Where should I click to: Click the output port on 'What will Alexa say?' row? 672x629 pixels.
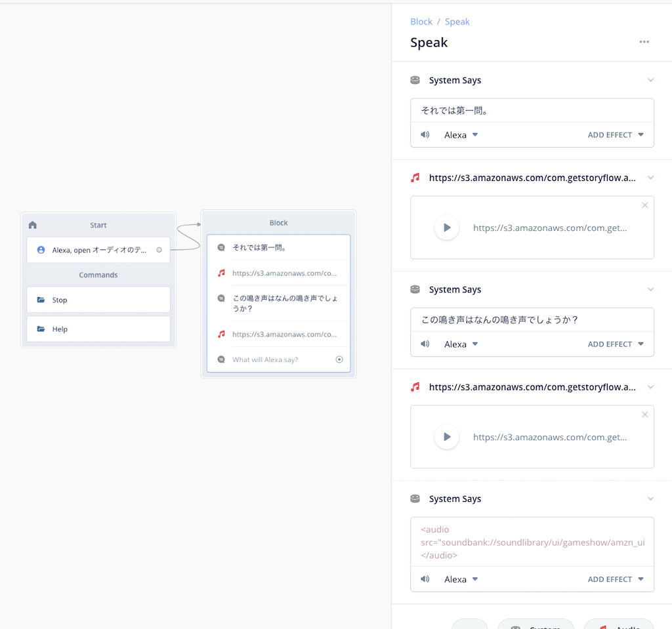click(339, 359)
